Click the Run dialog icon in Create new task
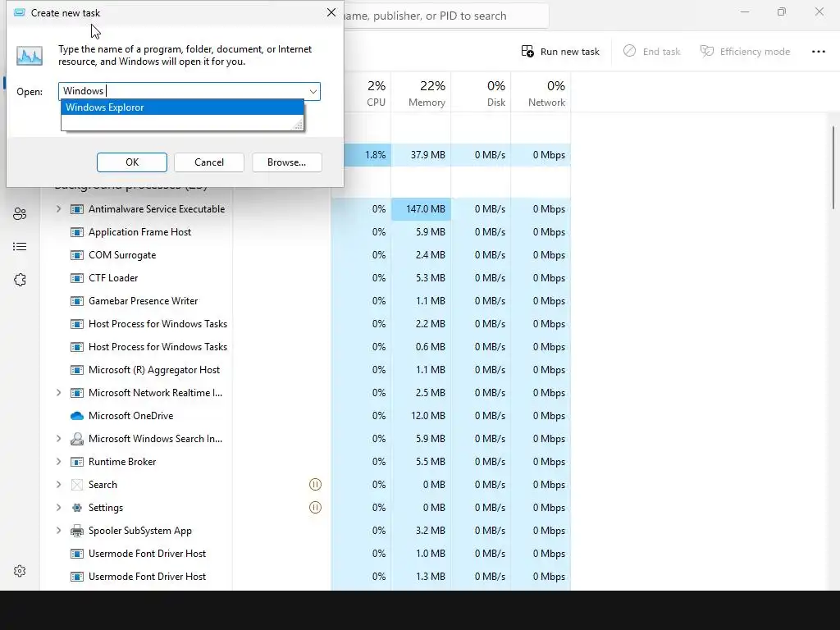Image resolution: width=840 pixels, height=630 pixels. [x=30, y=55]
